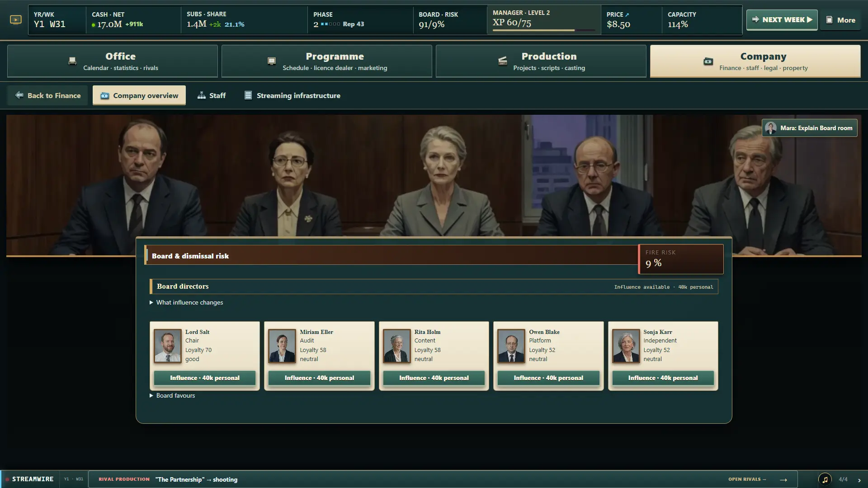Click the Company cash icon

[708, 61]
